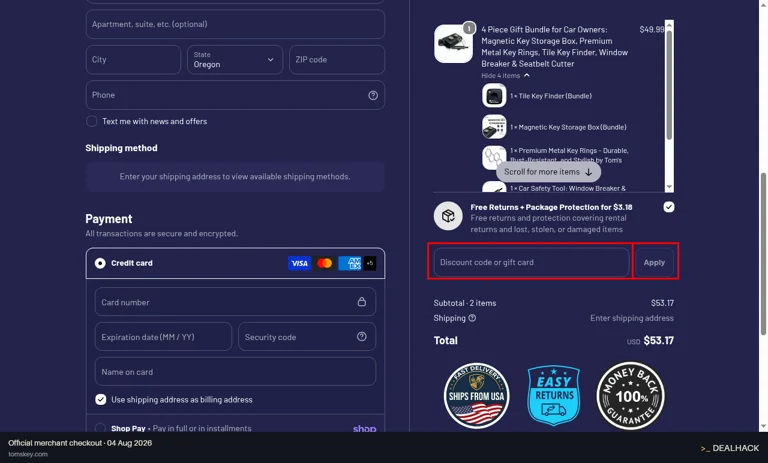Click the $49.99 bundle price
768x463 pixels.
(651, 29)
